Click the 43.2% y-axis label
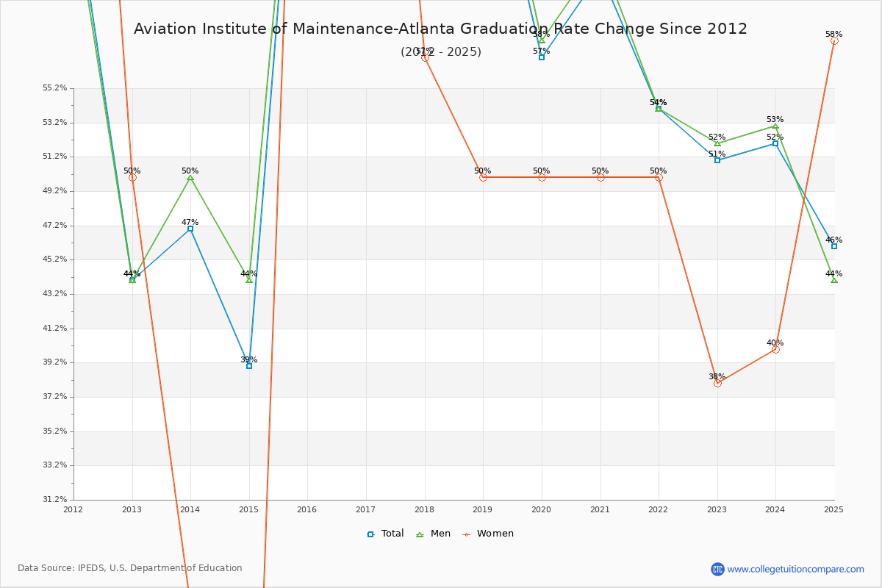 pyautogui.click(x=55, y=294)
